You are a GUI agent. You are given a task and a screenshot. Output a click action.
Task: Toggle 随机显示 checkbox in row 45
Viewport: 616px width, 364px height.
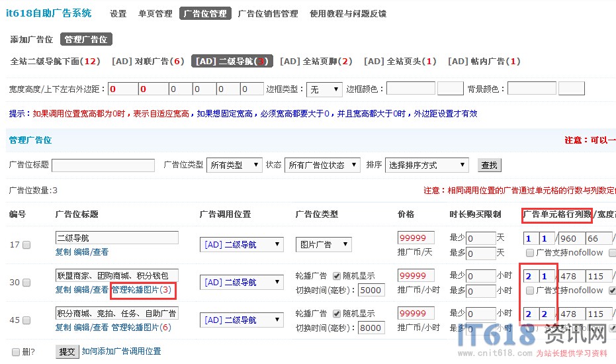pyautogui.click(x=337, y=314)
